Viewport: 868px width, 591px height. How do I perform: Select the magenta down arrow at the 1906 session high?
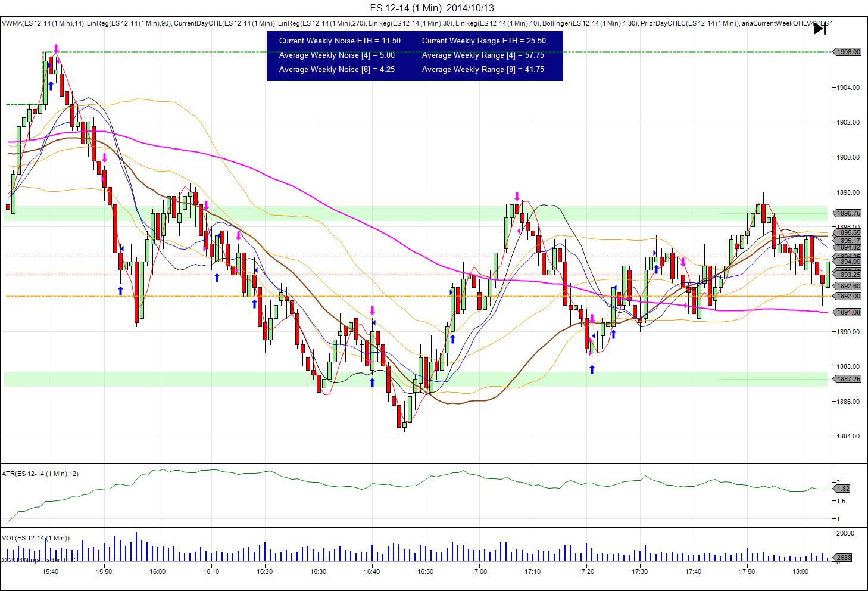[56, 48]
